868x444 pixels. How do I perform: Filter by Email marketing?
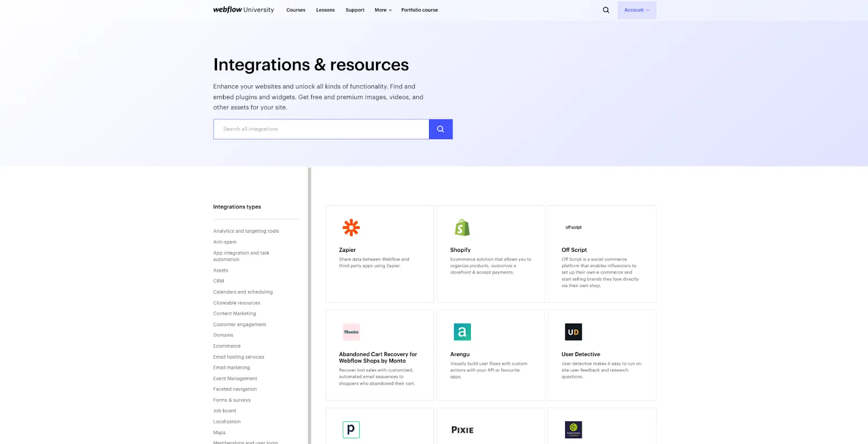pos(232,367)
